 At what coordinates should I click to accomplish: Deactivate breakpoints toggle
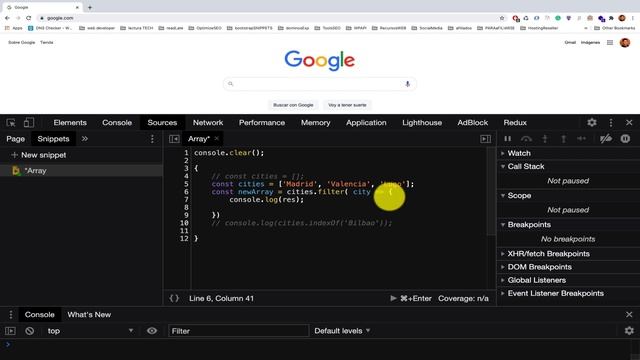click(x=606, y=139)
